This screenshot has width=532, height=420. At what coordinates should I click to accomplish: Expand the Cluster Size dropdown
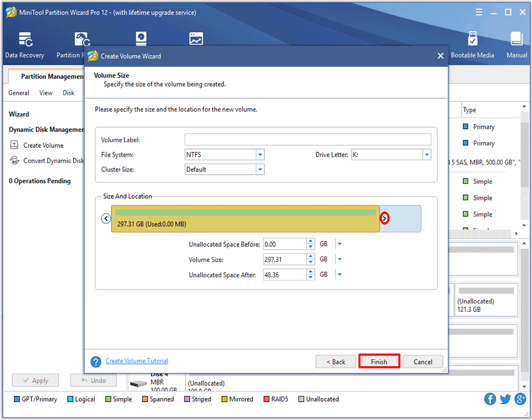[x=260, y=169]
